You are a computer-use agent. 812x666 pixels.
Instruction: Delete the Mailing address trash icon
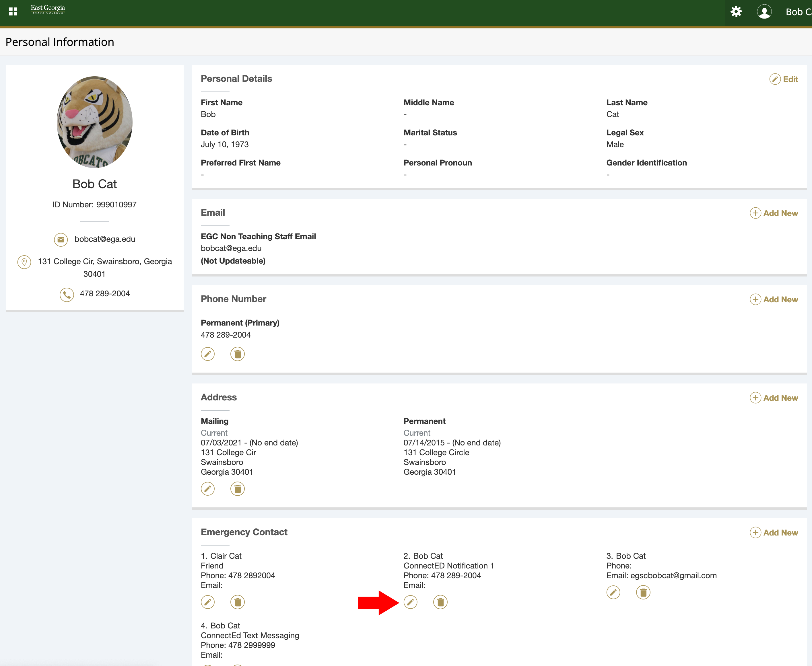click(x=237, y=488)
